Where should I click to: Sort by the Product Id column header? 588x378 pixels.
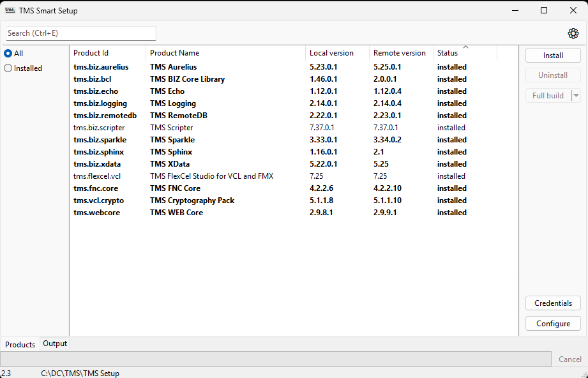(x=91, y=53)
